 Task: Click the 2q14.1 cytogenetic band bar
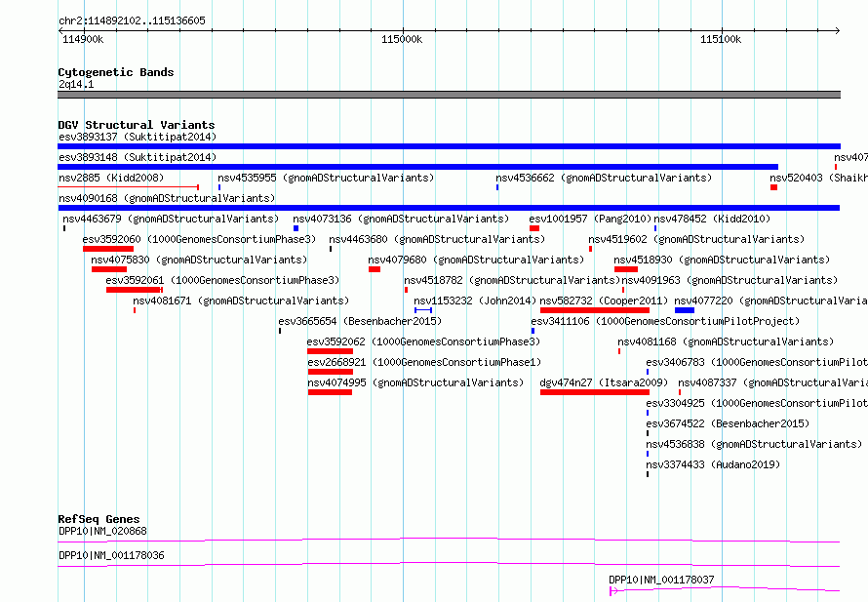[449, 95]
